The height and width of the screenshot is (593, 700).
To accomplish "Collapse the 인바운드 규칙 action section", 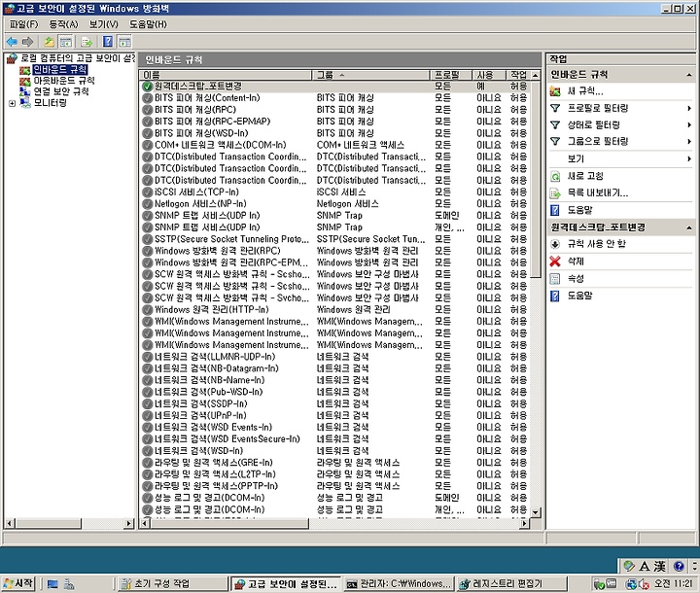I will point(689,75).
